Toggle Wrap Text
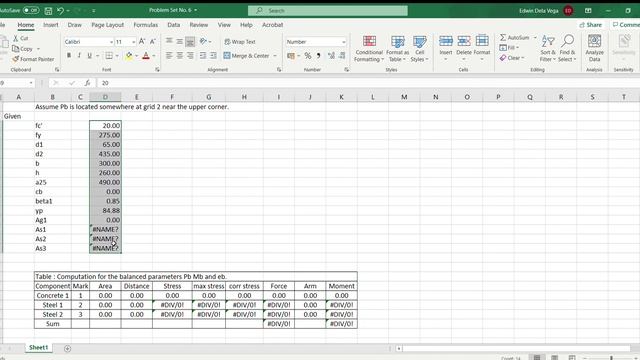The image size is (640, 360). pyautogui.click(x=240, y=42)
